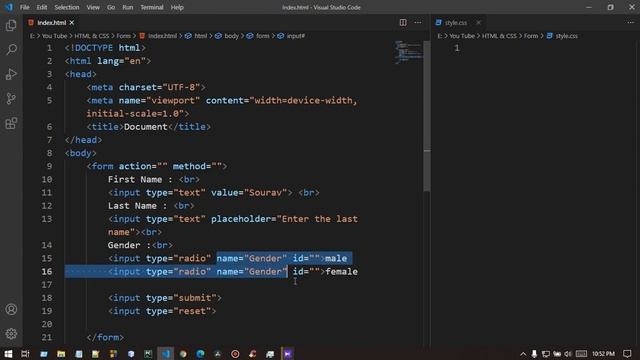The height and width of the screenshot is (360, 640).
Task: Open the volume tray icon
Action: [568, 354]
